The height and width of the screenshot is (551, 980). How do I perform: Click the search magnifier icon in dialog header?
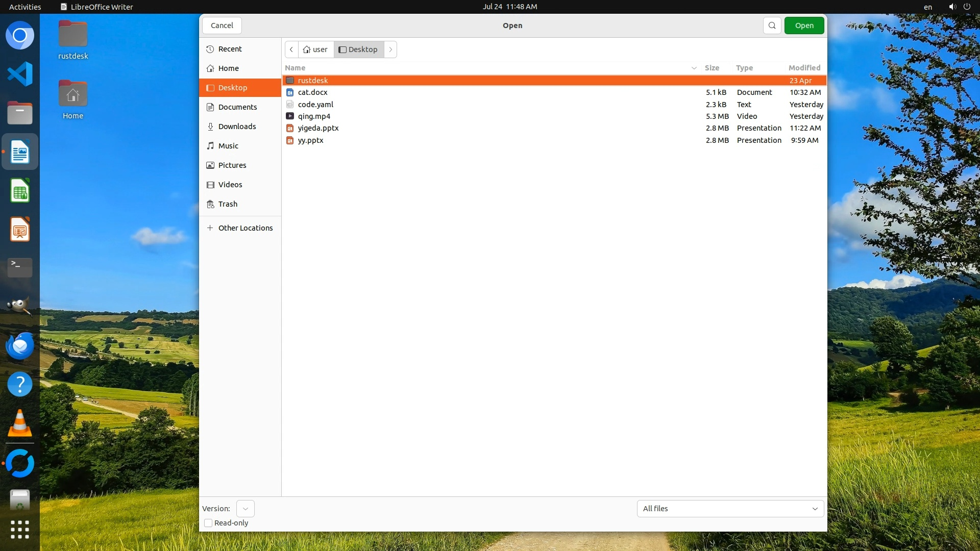click(772, 26)
